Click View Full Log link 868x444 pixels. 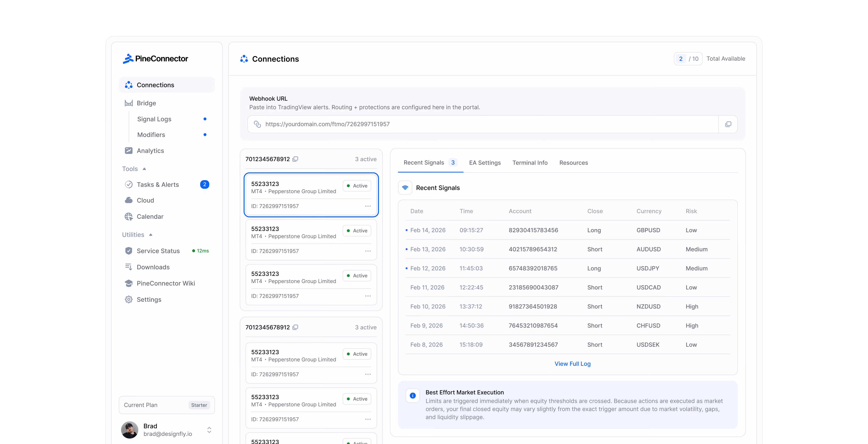click(572, 364)
